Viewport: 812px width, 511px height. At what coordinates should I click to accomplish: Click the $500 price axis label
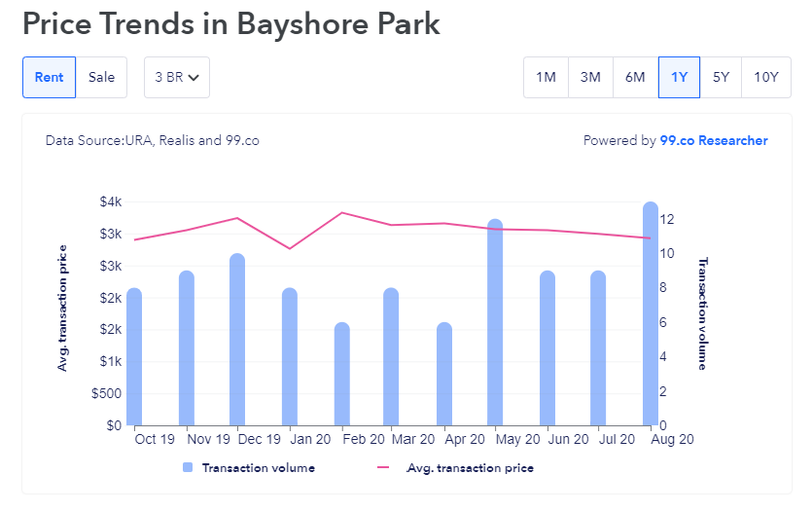pyautogui.click(x=107, y=393)
